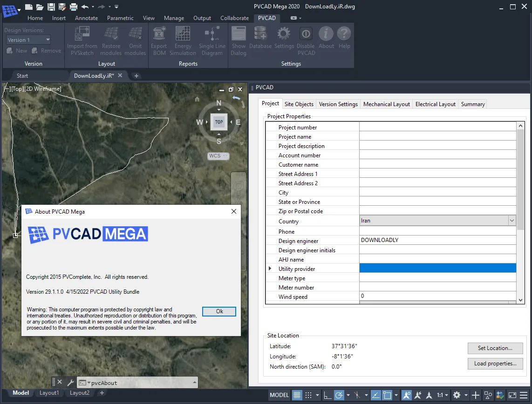Viewport: 532px width, 404px height.
Task: Undo the last action
Action: (x=85, y=7)
